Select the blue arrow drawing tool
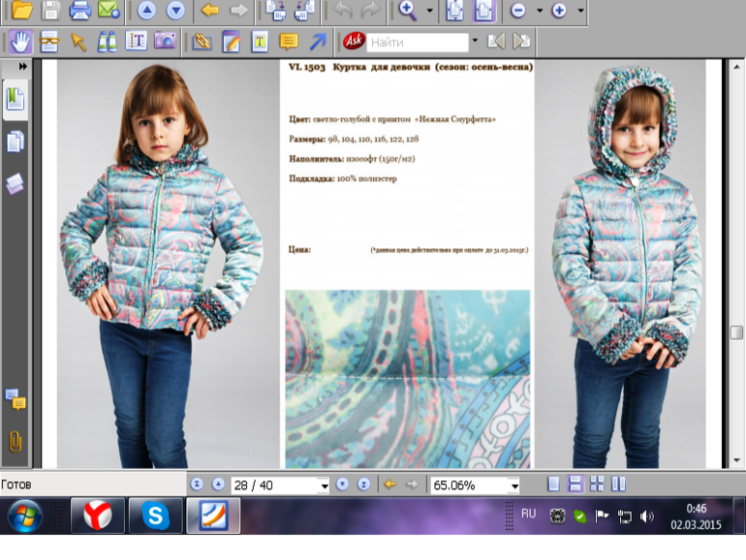This screenshot has width=746, height=560. point(318,42)
